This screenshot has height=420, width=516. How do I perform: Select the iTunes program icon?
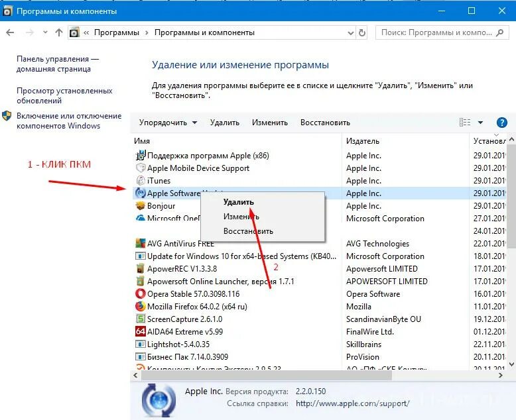(141, 180)
